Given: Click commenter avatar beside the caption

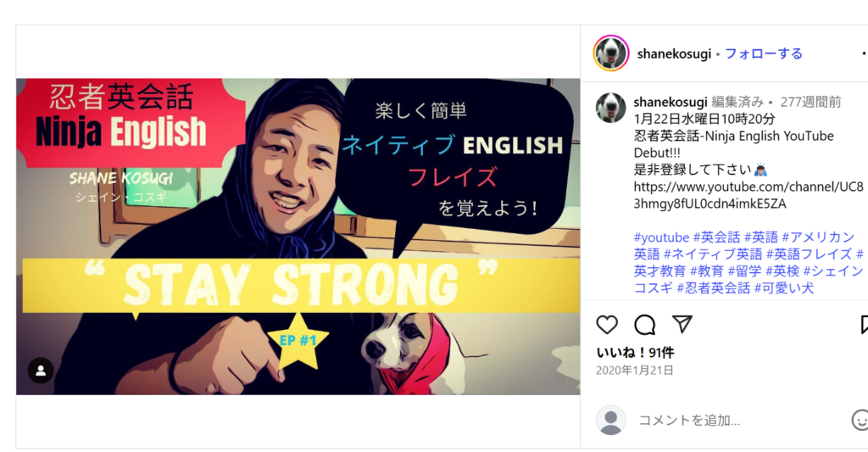Looking at the screenshot, I should 610,108.
